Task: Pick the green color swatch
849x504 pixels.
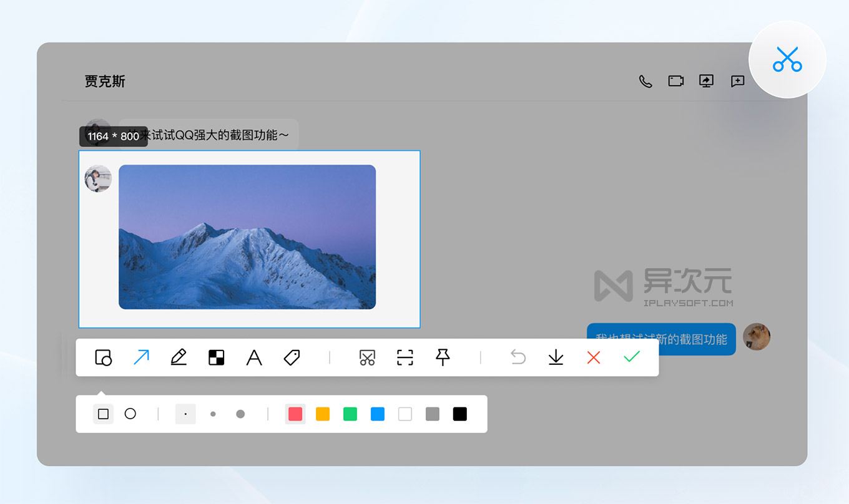Action: click(350, 414)
